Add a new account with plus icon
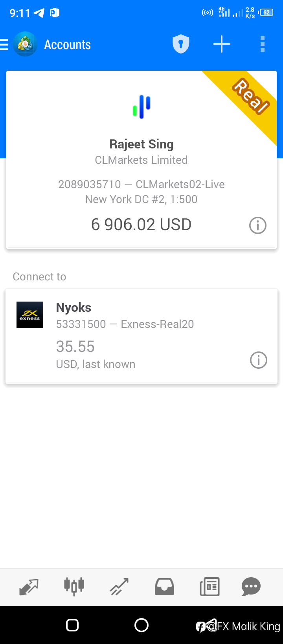This screenshot has width=283, height=644. click(222, 44)
